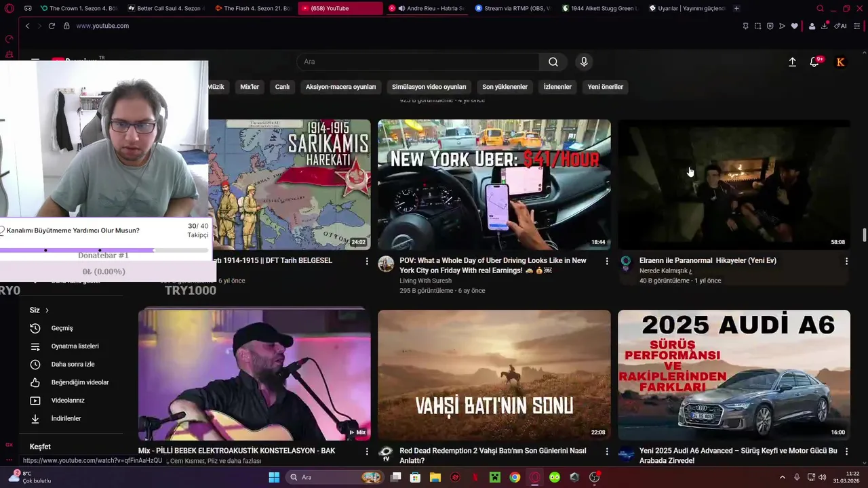The height and width of the screenshot is (488, 868).
Task: Click the İndirilenler download icon
Action: 35,419
